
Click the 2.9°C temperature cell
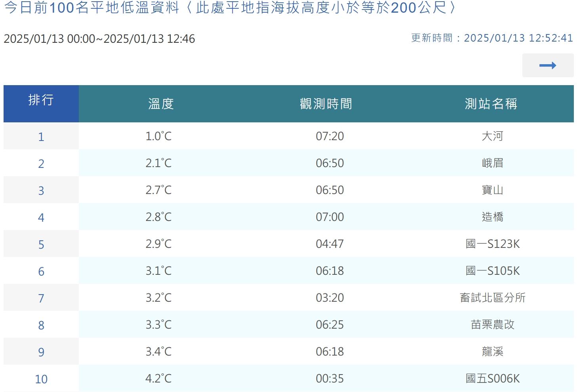[x=158, y=244]
